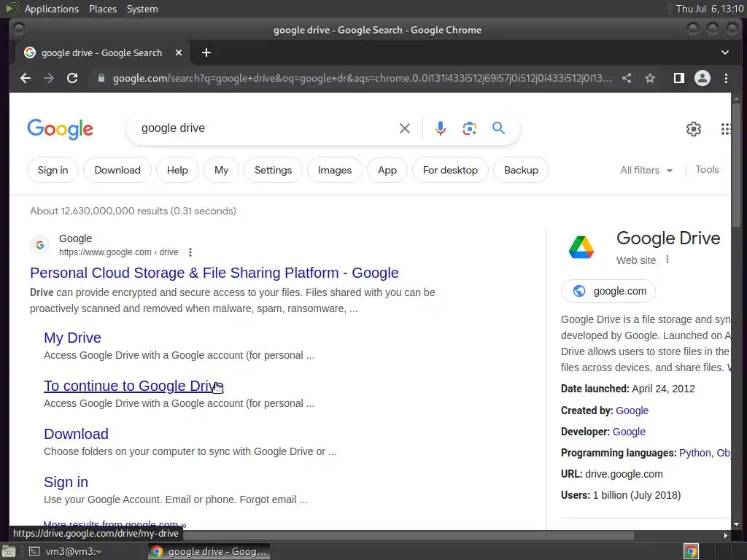Open the more options dots beside google.com result
Screen dimensions: 747x560
coord(190,252)
